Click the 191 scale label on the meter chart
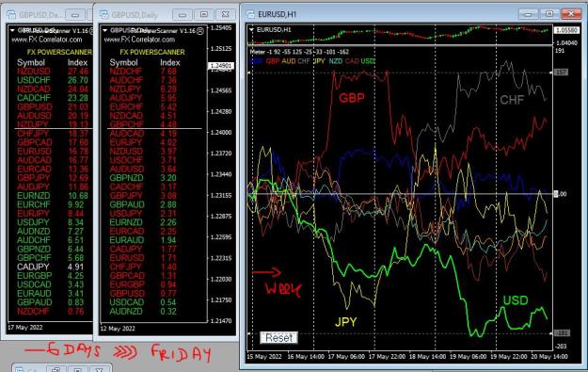Image resolution: width=588 pixels, height=372 pixels. click(x=560, y=51)
